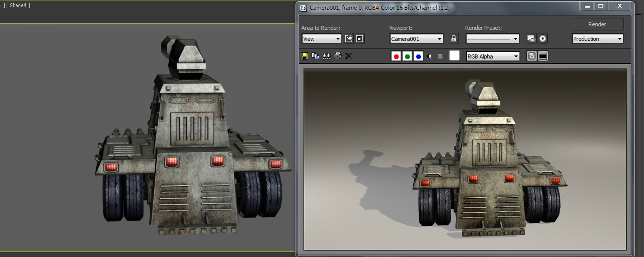Open Render Setup with teapot icon
Screen dimensions: 644x257
pyautogui.click(x=531, y=39)
